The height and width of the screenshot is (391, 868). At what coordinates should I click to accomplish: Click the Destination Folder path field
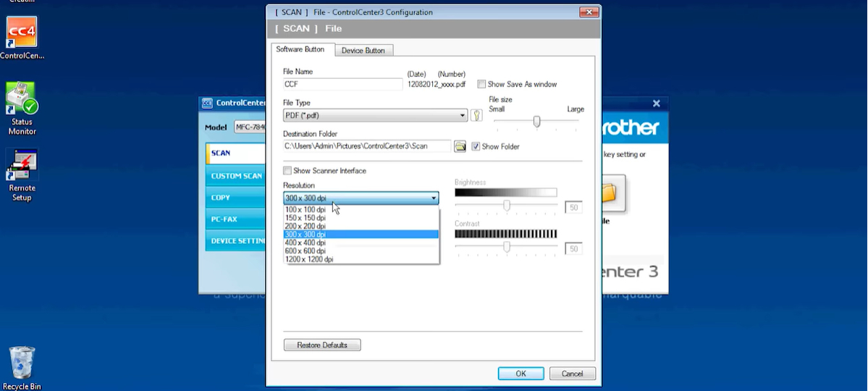(367, 146)
